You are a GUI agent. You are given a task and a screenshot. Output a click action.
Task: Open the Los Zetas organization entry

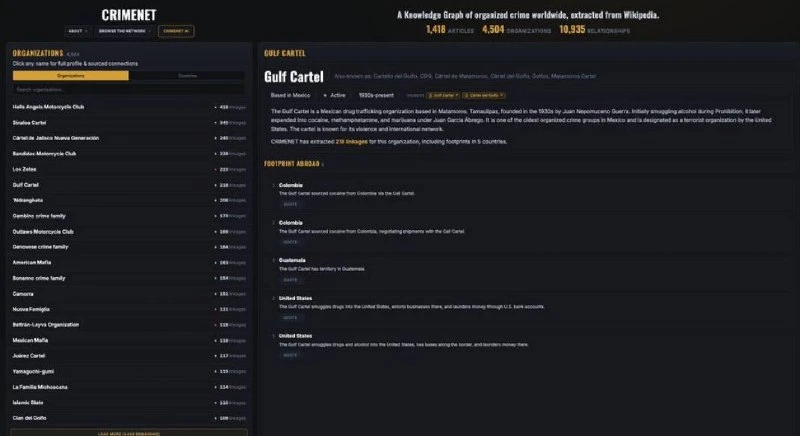pyautogui.click(x=129, y=169)
